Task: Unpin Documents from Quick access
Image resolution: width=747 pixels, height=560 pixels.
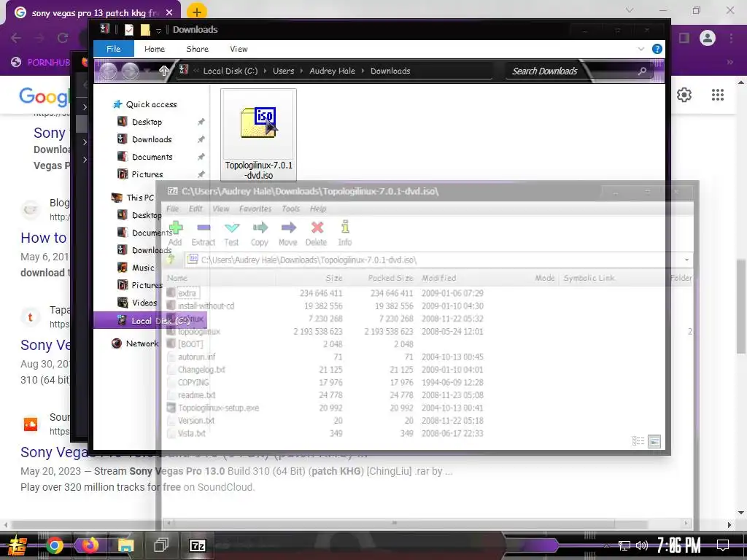Action: (x=201, y=157)
